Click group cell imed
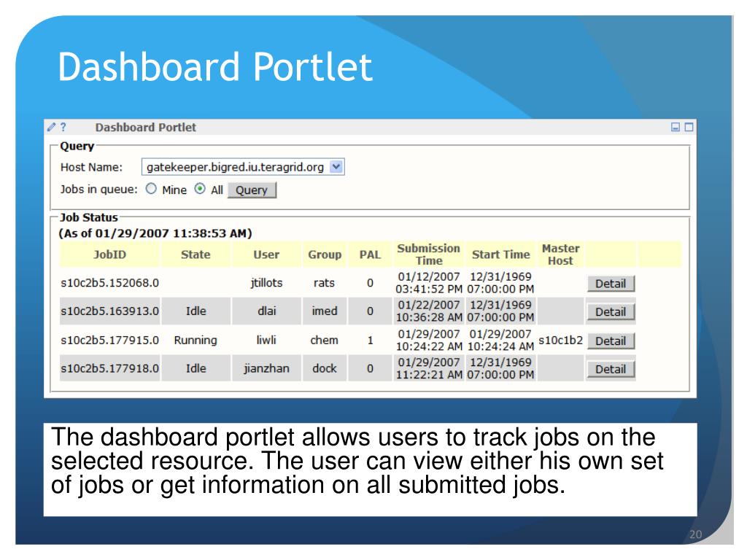Screen dimensions: 747x560 coord(325,311)
